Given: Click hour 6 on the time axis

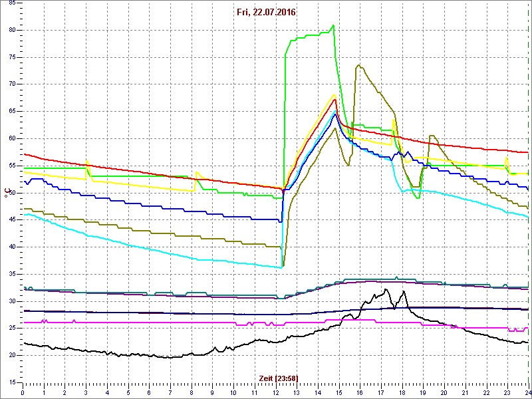Looking at the screenshot, I should 149,392.
